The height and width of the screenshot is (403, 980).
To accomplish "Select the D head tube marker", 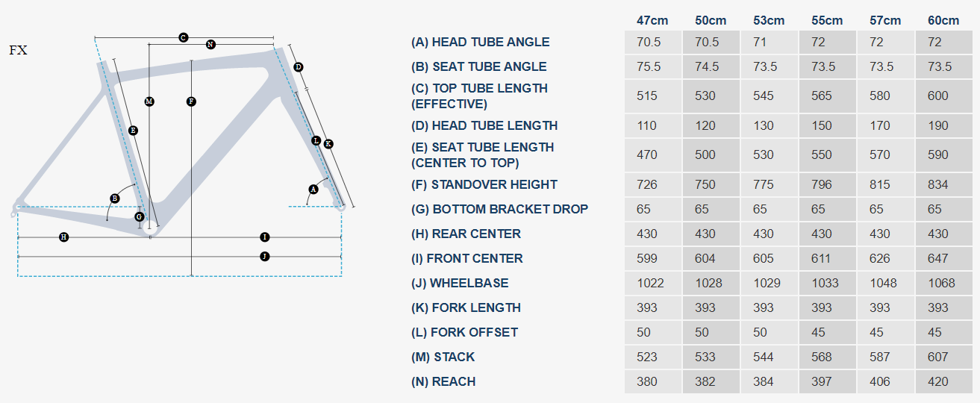I will pyautogui.click(x=298, y=67).
